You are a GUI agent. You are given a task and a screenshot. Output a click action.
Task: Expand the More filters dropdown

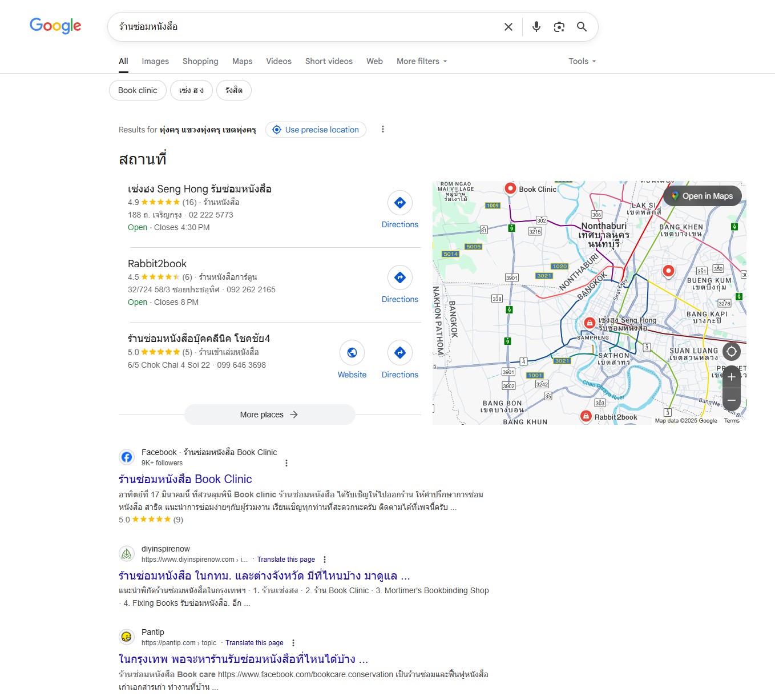pyautogui.click(x=422, y=61)
